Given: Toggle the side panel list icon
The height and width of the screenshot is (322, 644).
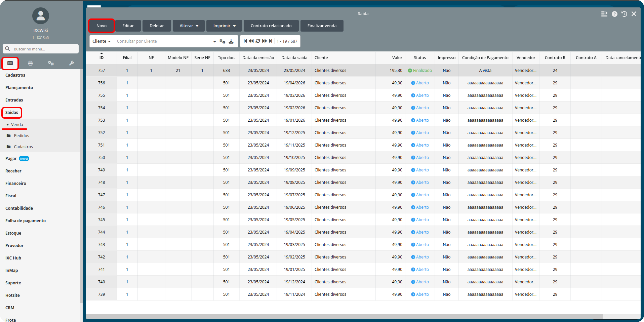Looking at the screenshot, I should tap(604, 14).
